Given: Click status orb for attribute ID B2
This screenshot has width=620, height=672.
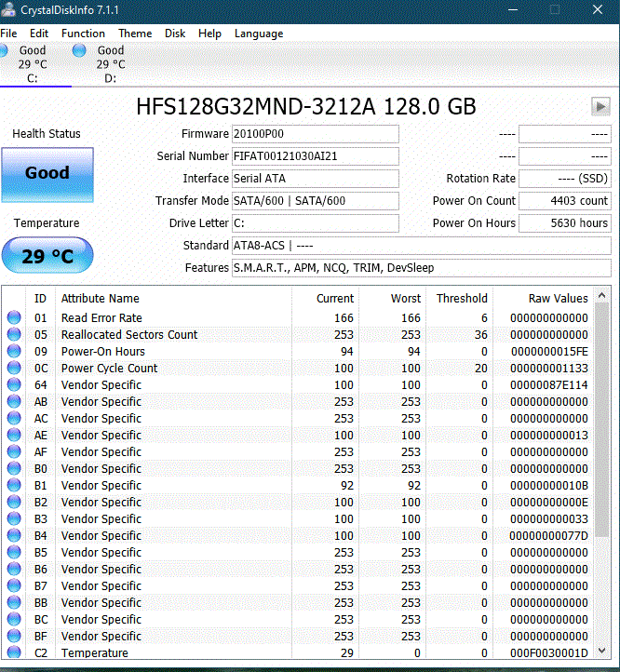Looking at the screenshot, I should [x=14, y=501].
